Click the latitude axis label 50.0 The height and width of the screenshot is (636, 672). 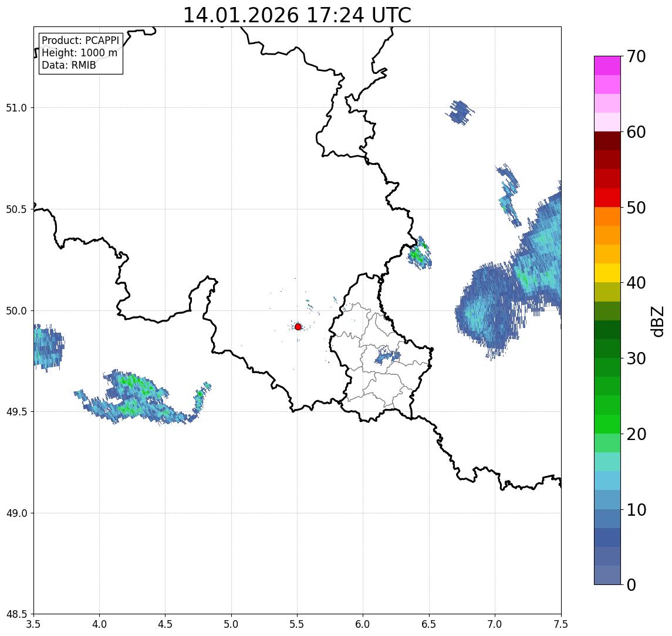pos(16,311)
